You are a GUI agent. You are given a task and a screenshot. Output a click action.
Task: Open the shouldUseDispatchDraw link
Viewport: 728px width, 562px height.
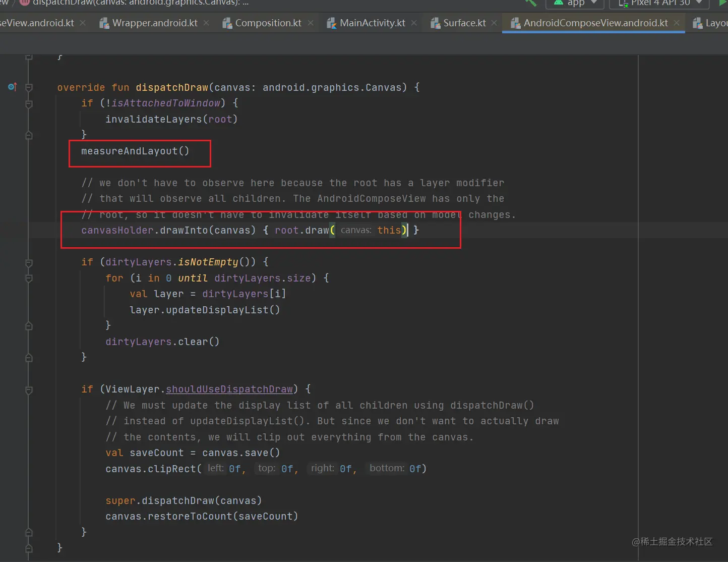coord(229,389)
